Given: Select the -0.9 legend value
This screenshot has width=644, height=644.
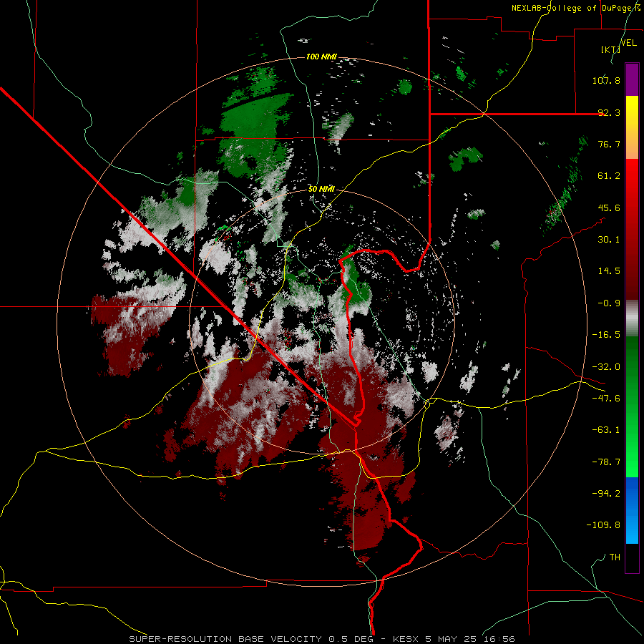Looking at the screenshot, I should click(609, 303).
